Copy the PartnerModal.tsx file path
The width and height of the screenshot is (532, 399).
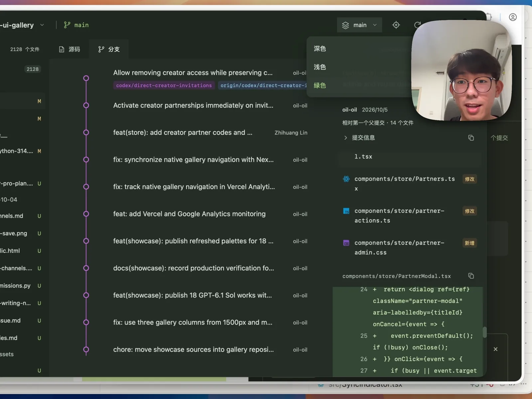(x=471, y=276)
